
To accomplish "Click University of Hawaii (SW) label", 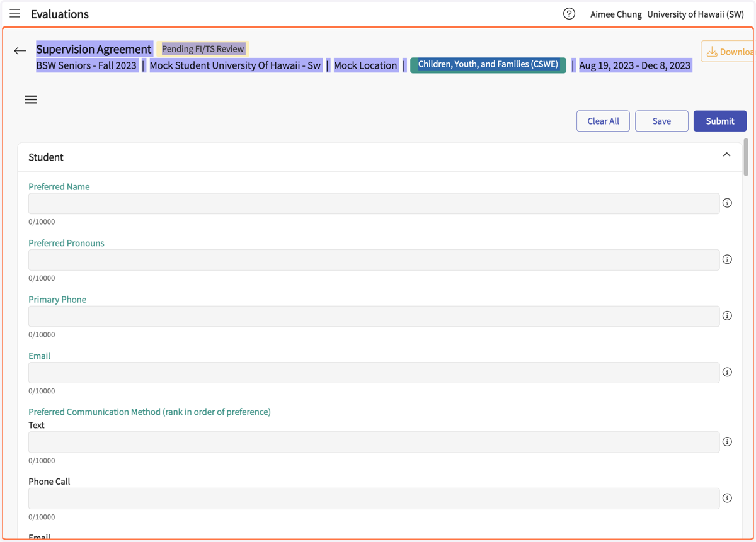I will pyautogui.click(x=696, y=14).
